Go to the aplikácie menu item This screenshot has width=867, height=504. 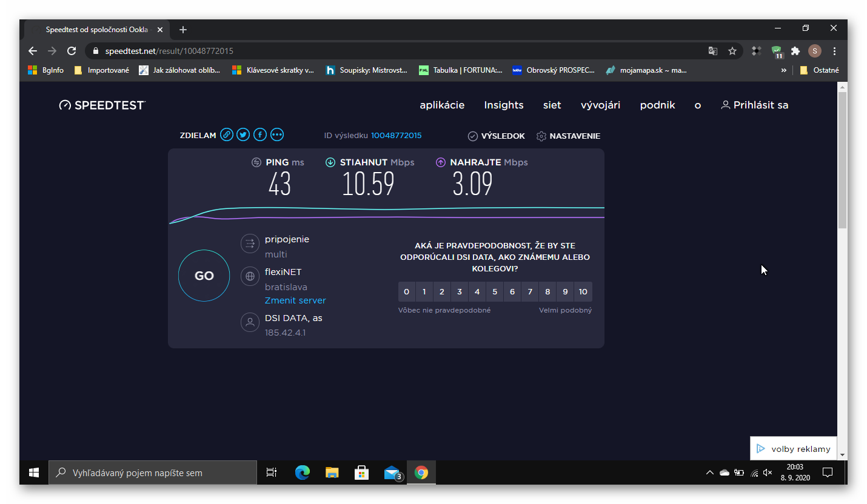coord(442,105)
